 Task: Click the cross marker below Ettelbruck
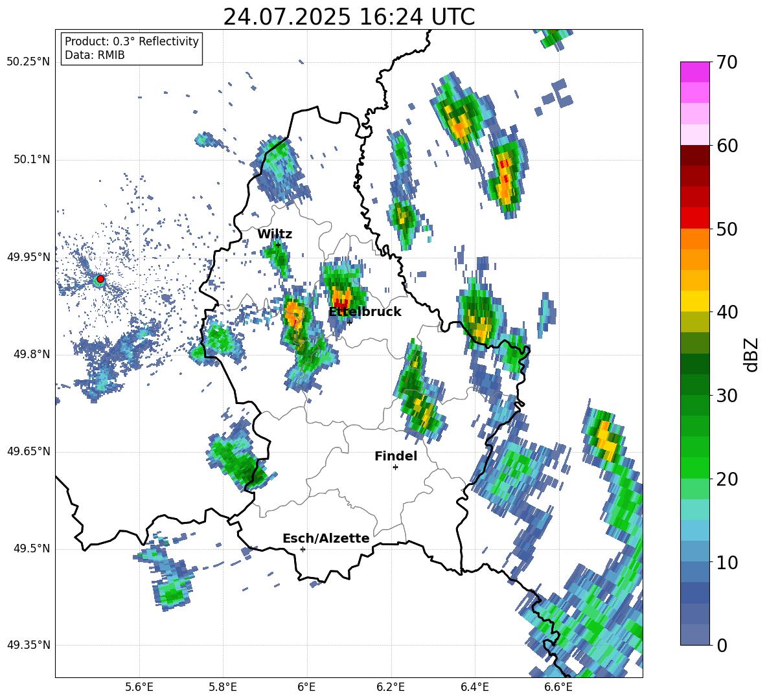click(349, 322)
